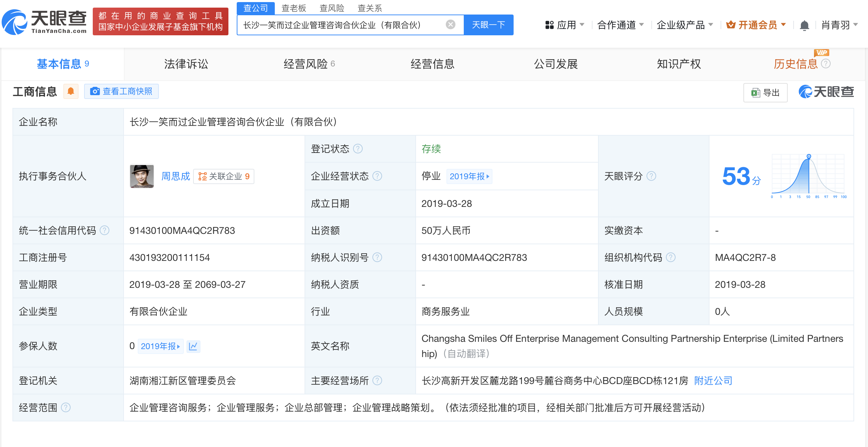Click the help icon beside 统一社会信用代码
Viewport: 868px width, 447px height.
tap(105, 230)
